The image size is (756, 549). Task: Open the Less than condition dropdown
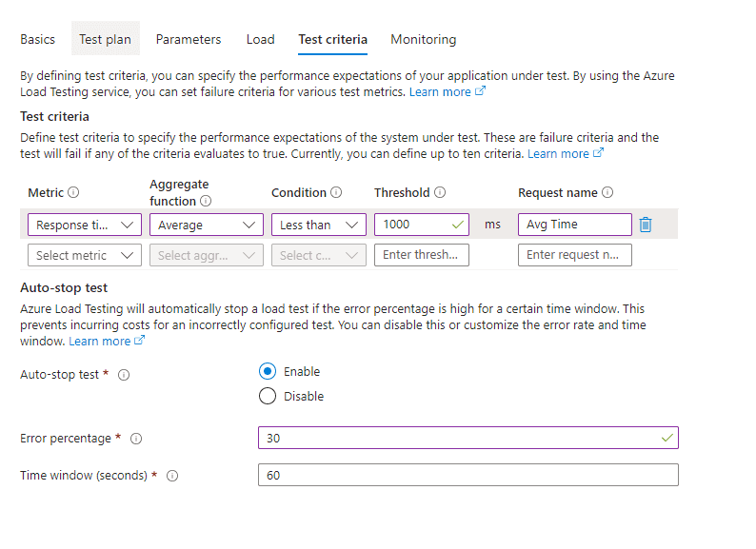pyautogui.click(x=319, y=225)
